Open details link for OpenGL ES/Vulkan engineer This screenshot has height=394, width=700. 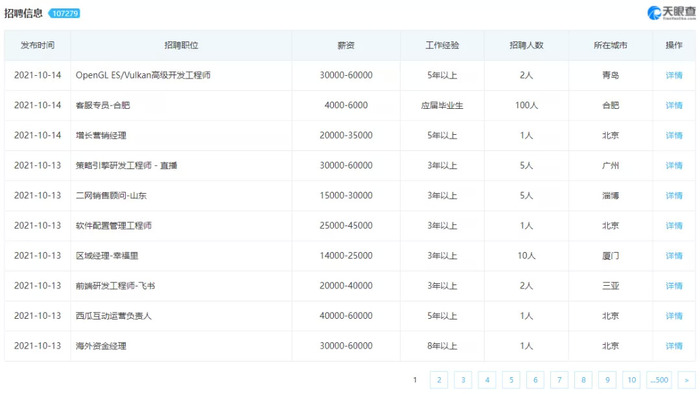(x=674, y=75)
